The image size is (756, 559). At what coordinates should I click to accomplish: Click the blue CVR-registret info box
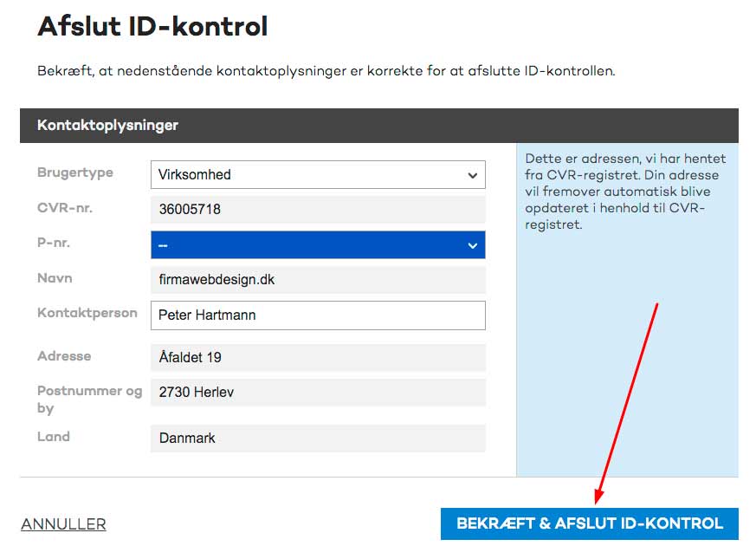627,309
